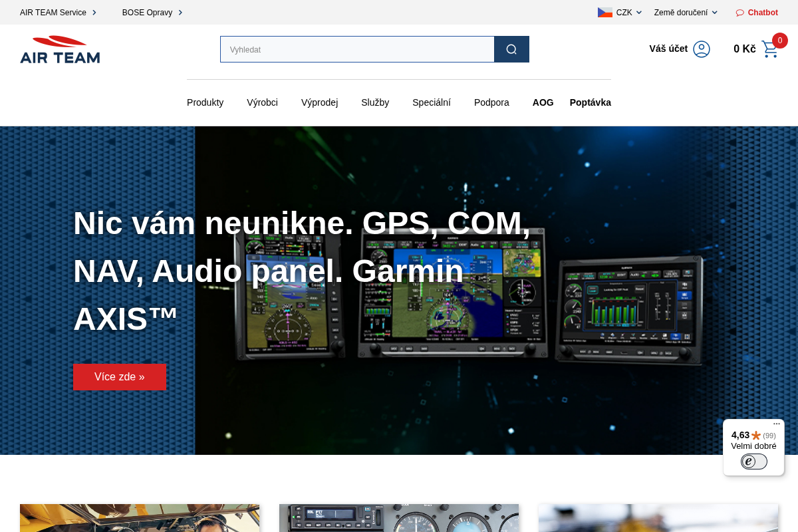Click the AIR TEAM logo
The width and height of the screenshot is (798, 532).
[x=60, y=49]
